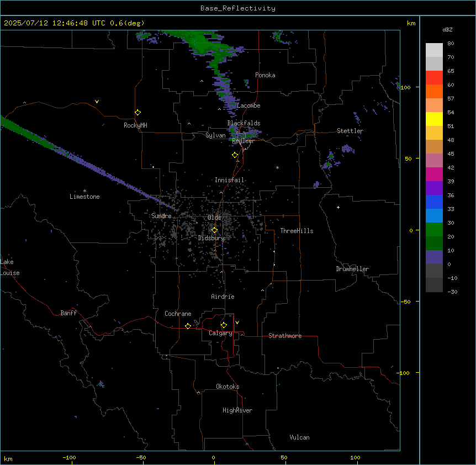The width and height of the screenshot is (476, 465).
Task: Select the dark orange 57-60 dBZ legend swatch
Action: (434, 91)
